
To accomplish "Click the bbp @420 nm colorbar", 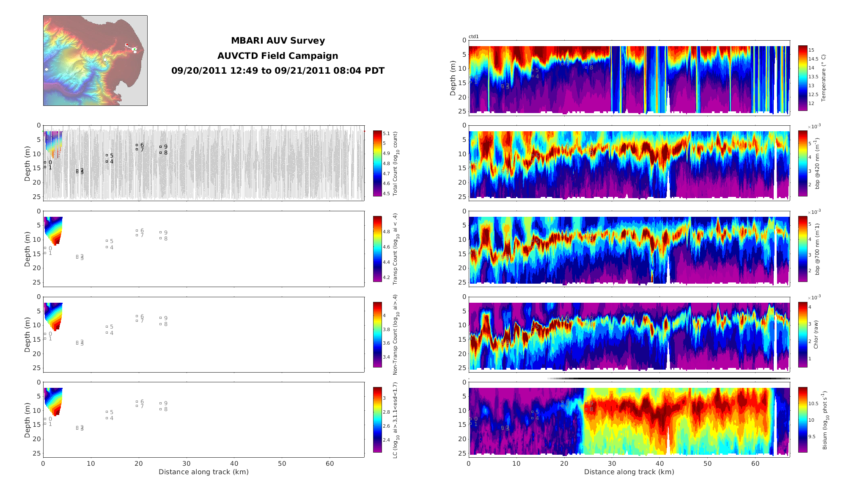I will (x=802, y=163).
